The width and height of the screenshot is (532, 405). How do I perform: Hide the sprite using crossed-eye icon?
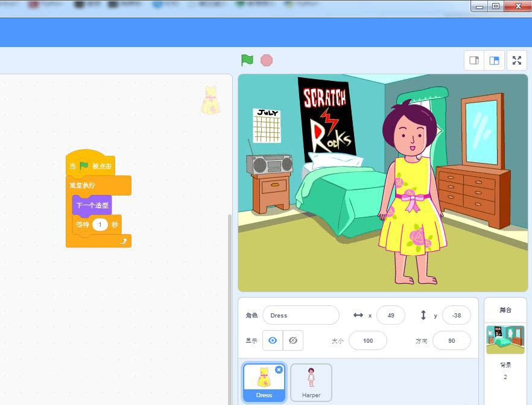pos(293,340)
